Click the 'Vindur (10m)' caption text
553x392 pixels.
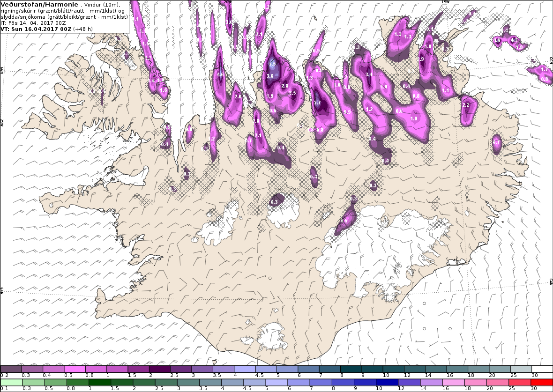tap(102, 5)
